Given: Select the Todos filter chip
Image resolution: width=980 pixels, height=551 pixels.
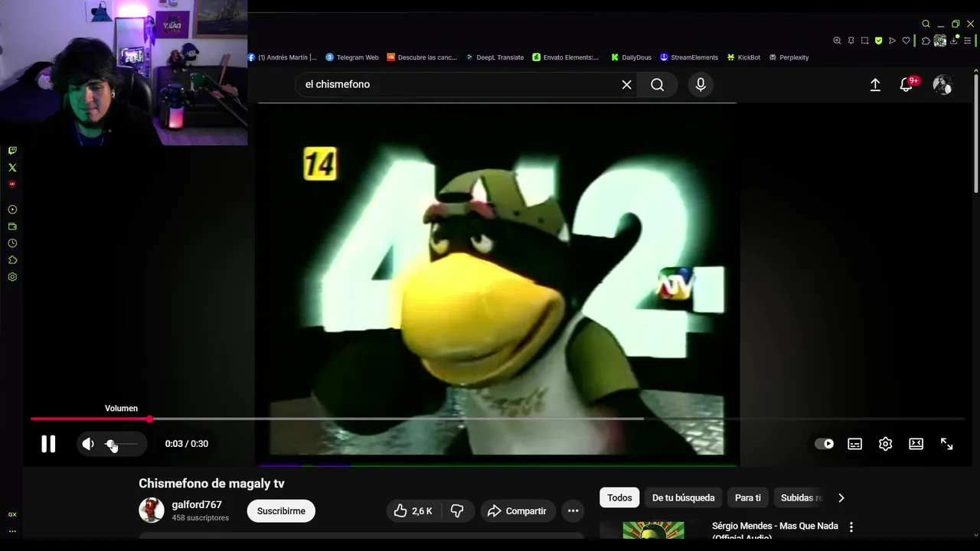Looking at the screenshot, I should pos(619,497).
